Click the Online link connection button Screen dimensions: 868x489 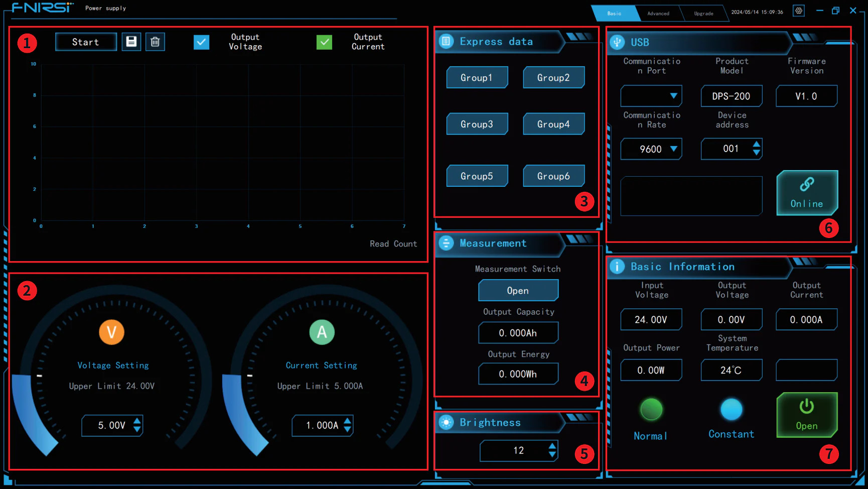(807, 193)
